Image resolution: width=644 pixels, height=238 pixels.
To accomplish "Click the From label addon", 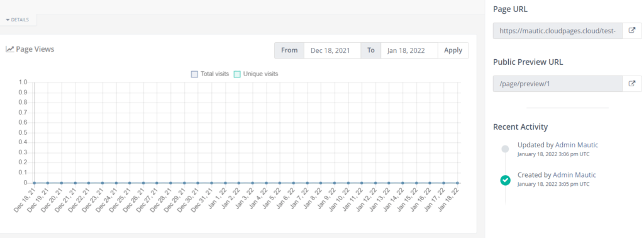I will [289, 50].
